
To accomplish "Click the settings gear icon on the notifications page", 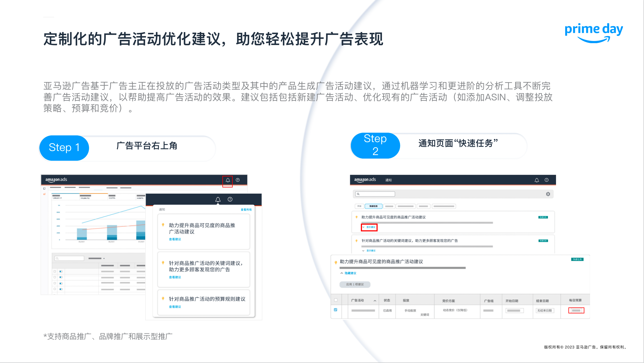I will (x=548, y=194).
